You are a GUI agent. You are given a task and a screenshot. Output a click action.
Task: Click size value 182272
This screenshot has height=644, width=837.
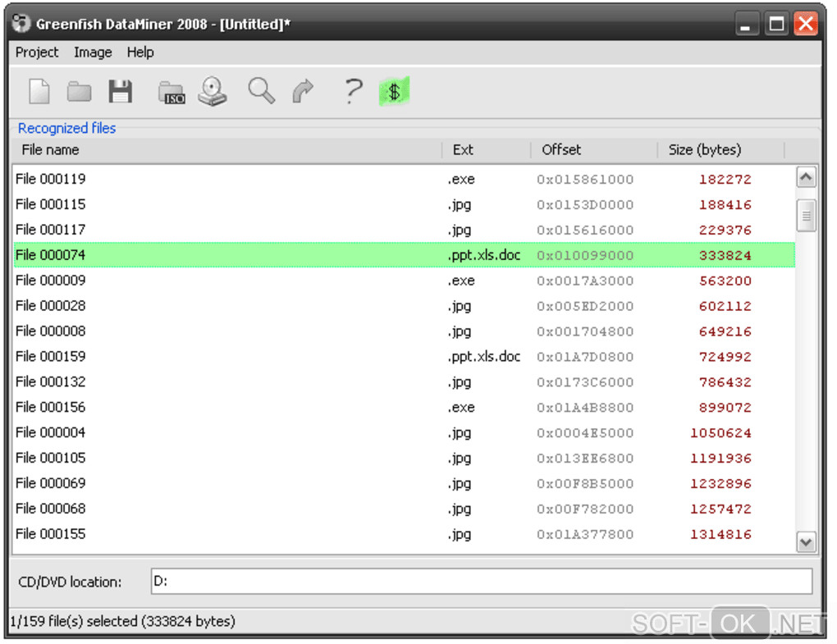tap(725, 180)
